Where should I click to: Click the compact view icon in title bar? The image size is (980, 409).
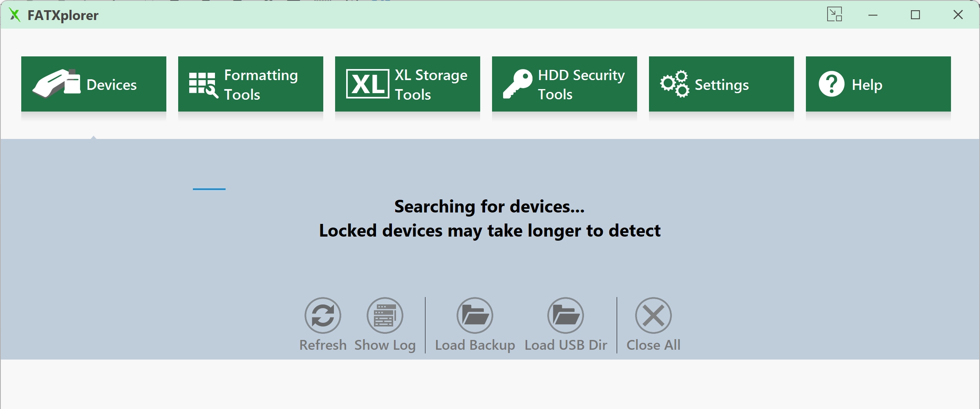tap(835, 14)
